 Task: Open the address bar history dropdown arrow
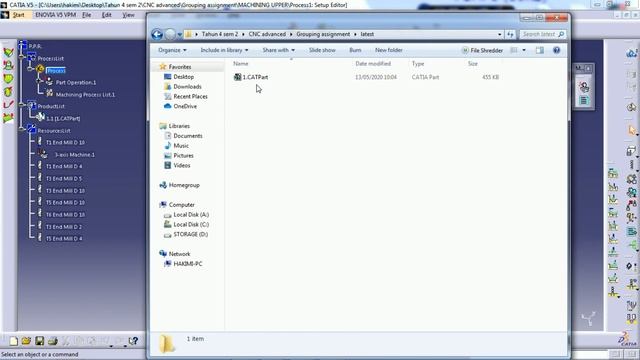[x=500, y=34]
